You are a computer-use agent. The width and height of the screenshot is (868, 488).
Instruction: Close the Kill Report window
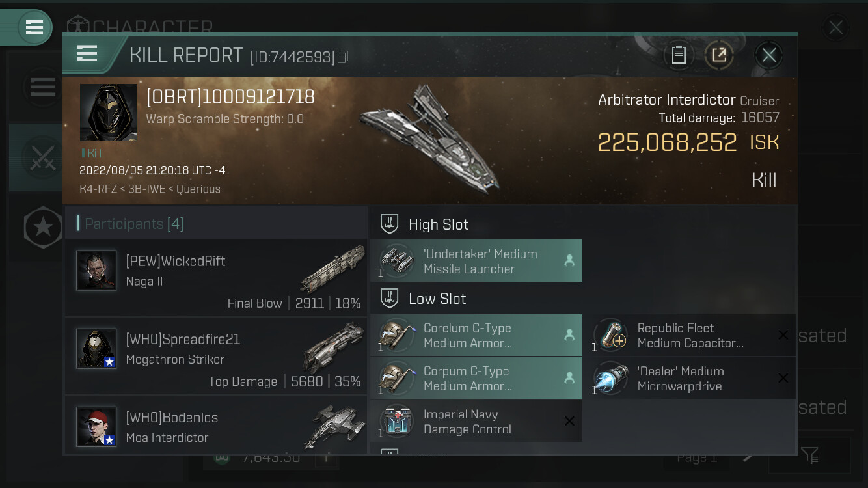[768, 55]
